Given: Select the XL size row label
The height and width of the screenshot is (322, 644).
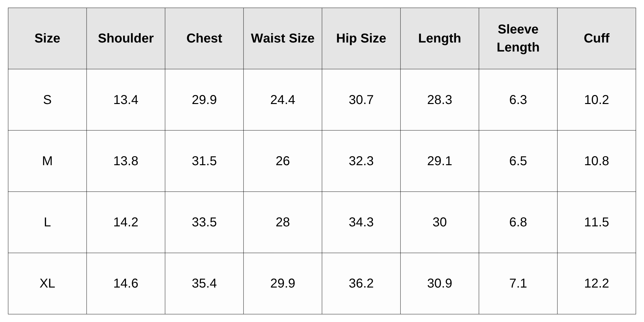Looking at the screenshot, I should point(47,283).
